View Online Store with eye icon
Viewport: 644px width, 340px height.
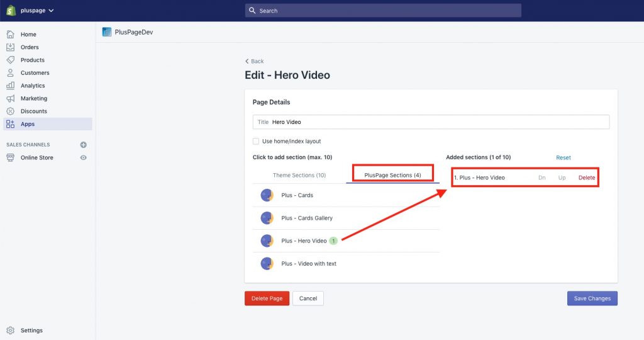coord(84,157)
